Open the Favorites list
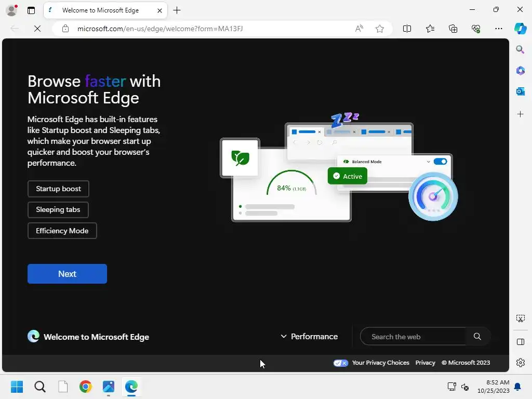This screenshot has height=399, width=532. 430,29
